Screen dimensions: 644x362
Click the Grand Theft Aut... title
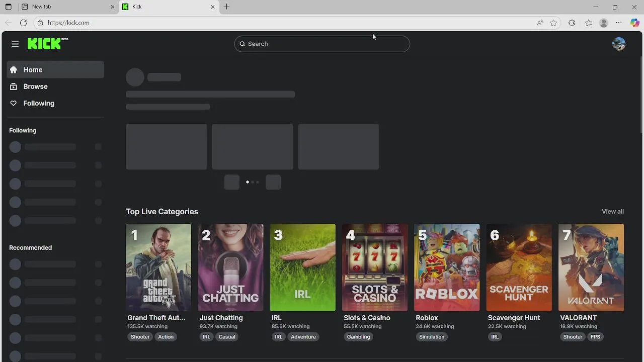[x=156, y=318]
